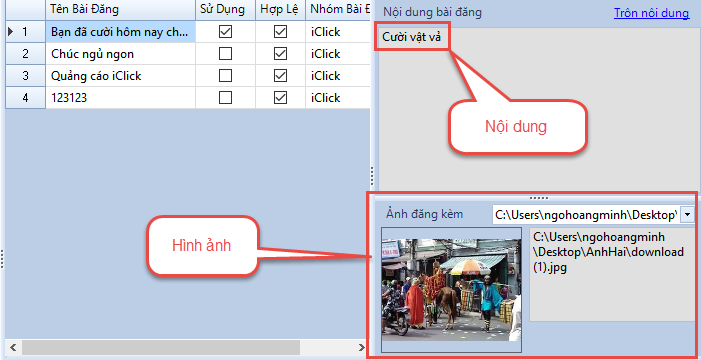Image resolution: width=701 pixels, height=360 pixels.
Task: Select row header number 1
Action: click(25, 32)
